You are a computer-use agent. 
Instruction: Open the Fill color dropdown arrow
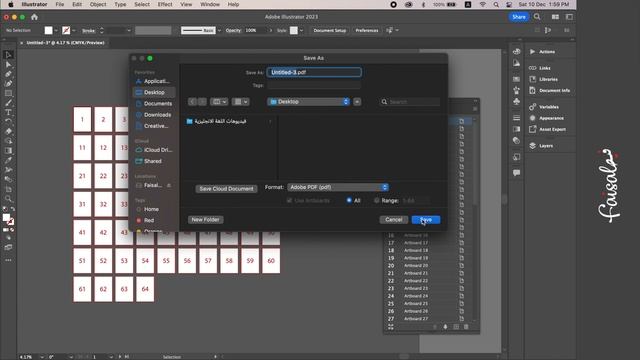(56, 31)
